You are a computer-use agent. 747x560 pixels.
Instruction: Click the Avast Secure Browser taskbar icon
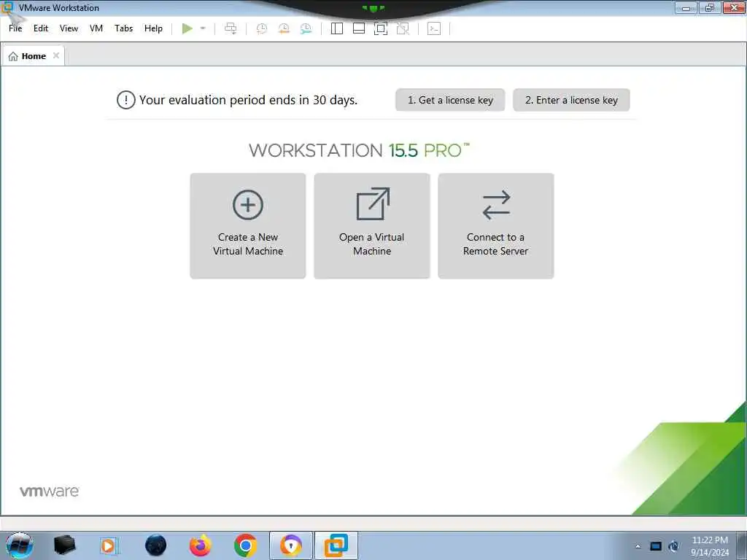290,545
